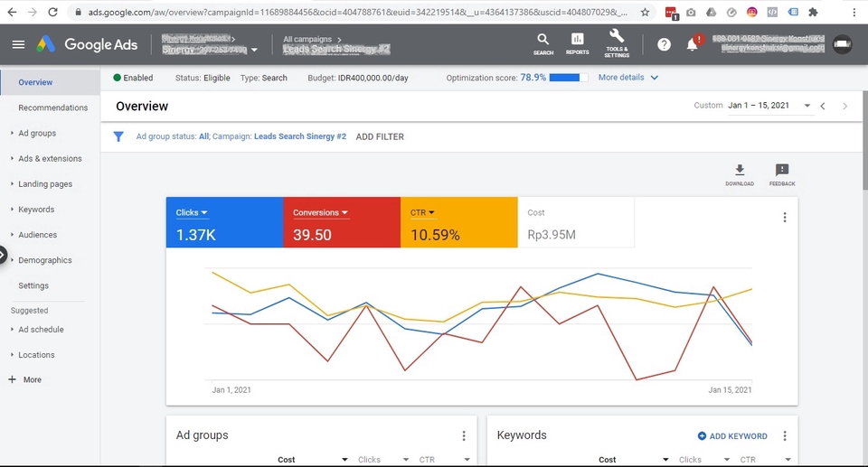Image resolution: width=868 pixels, height=467 pixels.
Task: Open Ad groups card three-dot menu
Action: pyautogui.click(x=464, y=436)
